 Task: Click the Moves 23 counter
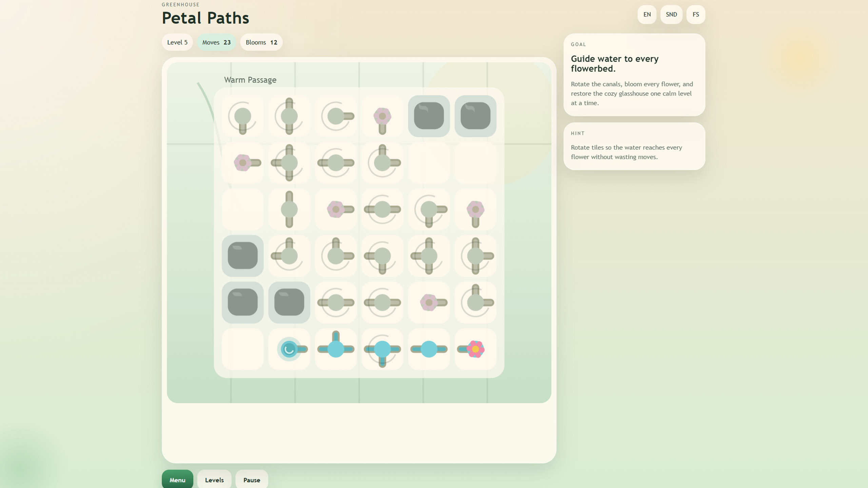click(x=216, y=42)
